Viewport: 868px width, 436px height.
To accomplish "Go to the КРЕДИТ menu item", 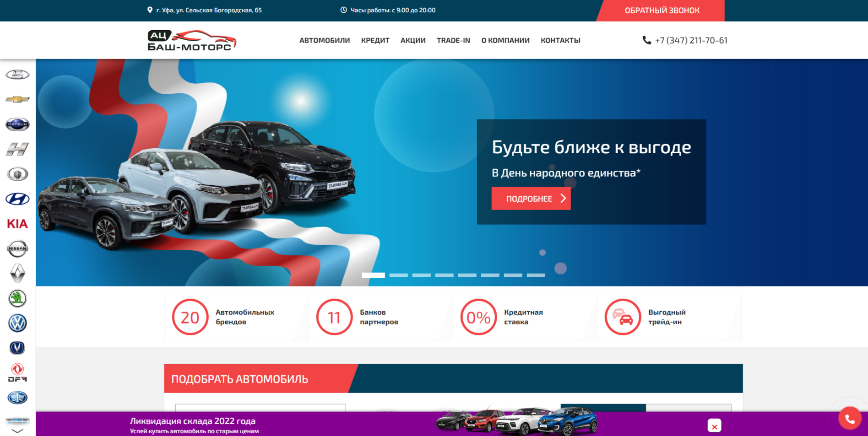I will [375, 40].
